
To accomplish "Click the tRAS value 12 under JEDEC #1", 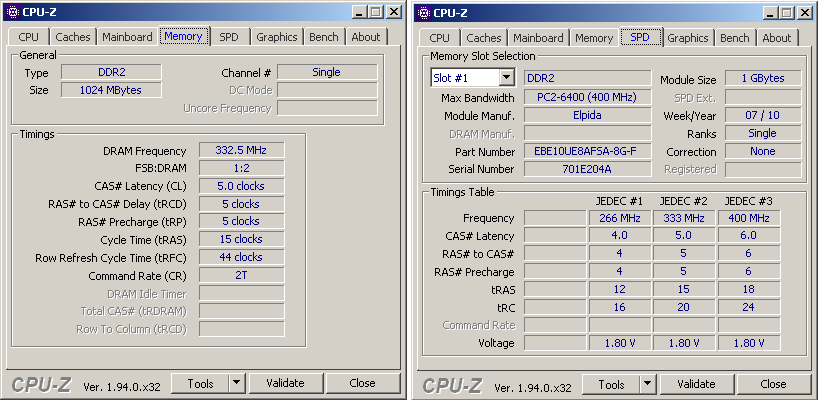I will pyautogui.click(x=620, y=289).
